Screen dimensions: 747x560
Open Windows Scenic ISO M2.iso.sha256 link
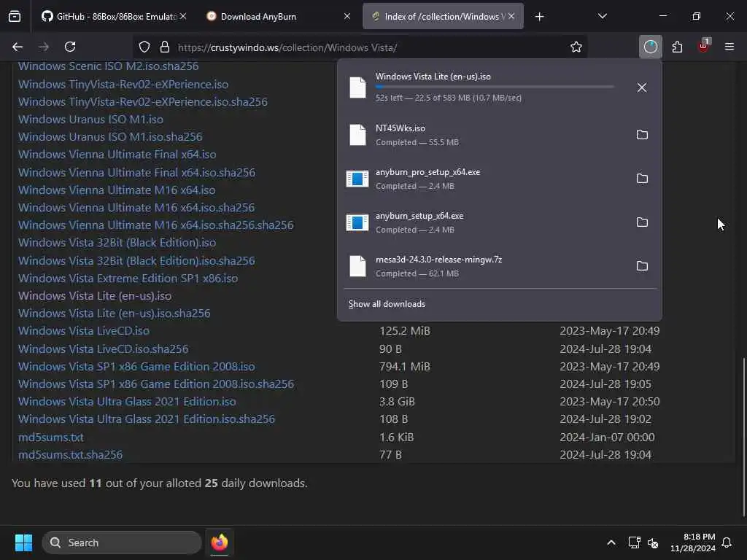pyautogui.click(x=108, y=66)
